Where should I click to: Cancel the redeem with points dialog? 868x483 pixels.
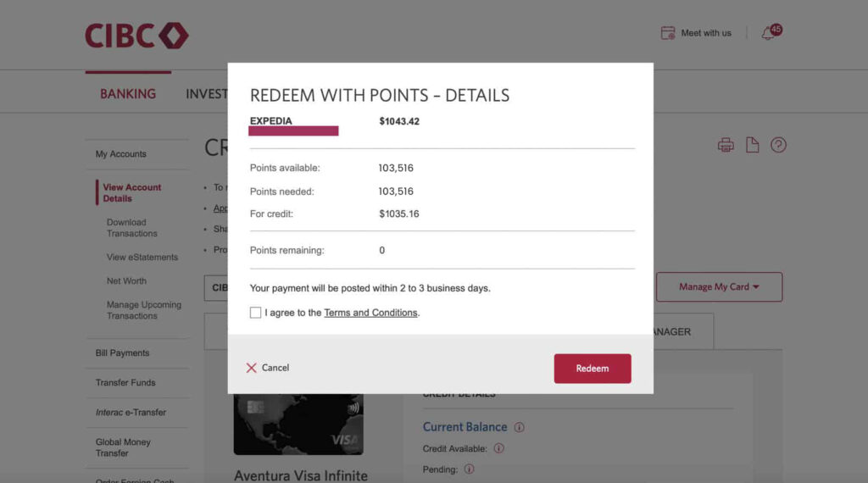[268, 368]
